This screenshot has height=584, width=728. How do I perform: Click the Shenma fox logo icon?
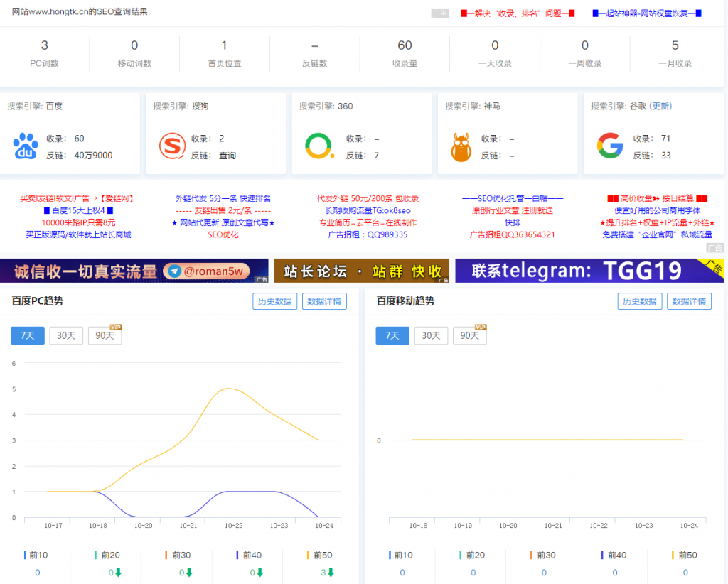[x=461, y=147]
